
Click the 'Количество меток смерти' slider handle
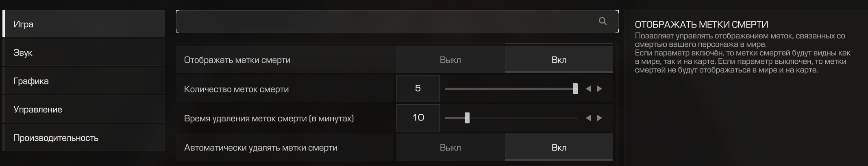[x=575, y=88]
